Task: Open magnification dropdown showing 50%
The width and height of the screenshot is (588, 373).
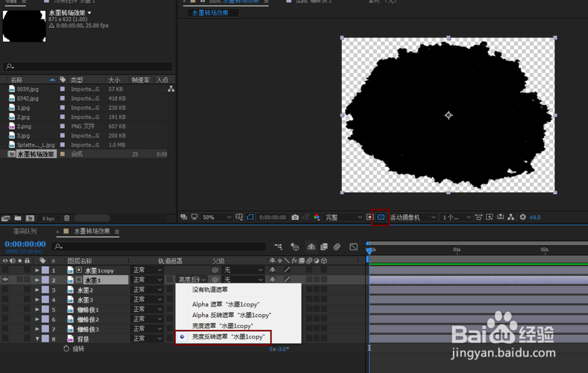Action: (x=217, y=217)
